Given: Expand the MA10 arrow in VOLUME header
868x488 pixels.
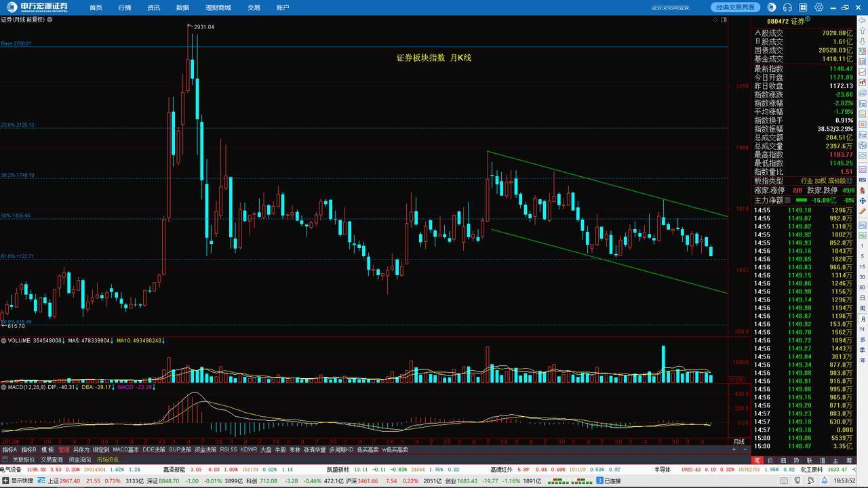Looking at the screenshot, I should [x=163, y=340].
